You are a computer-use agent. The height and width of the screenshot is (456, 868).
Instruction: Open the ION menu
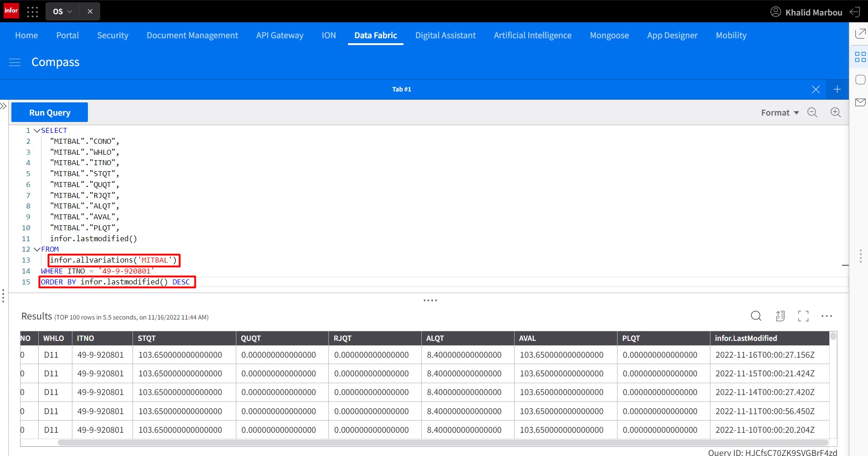(x=329, y=35)
